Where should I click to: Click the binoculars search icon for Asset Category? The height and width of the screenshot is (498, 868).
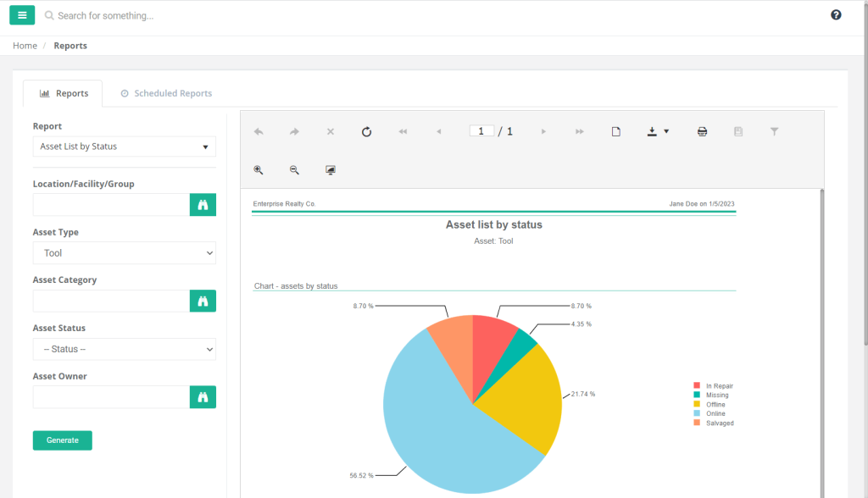[x=203, y=301]
